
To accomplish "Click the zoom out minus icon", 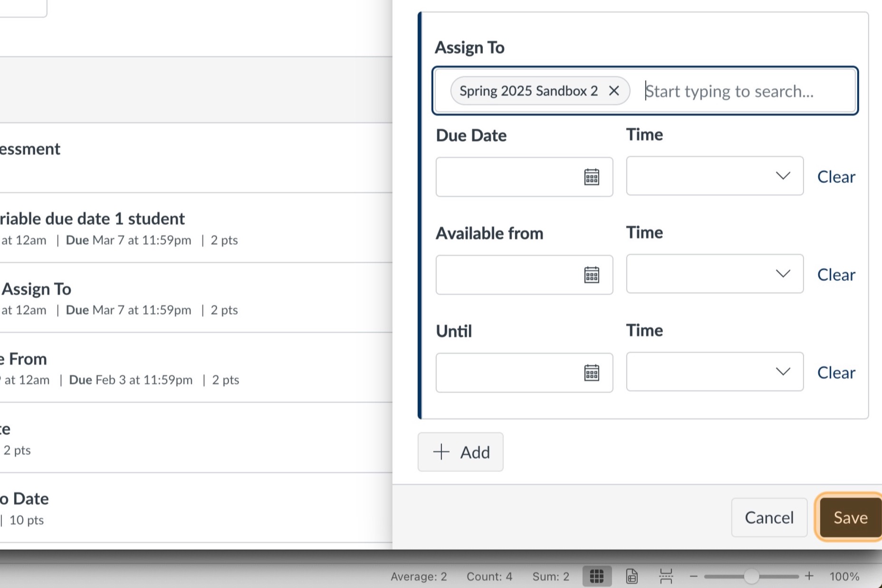I will (x=693, y=577).
